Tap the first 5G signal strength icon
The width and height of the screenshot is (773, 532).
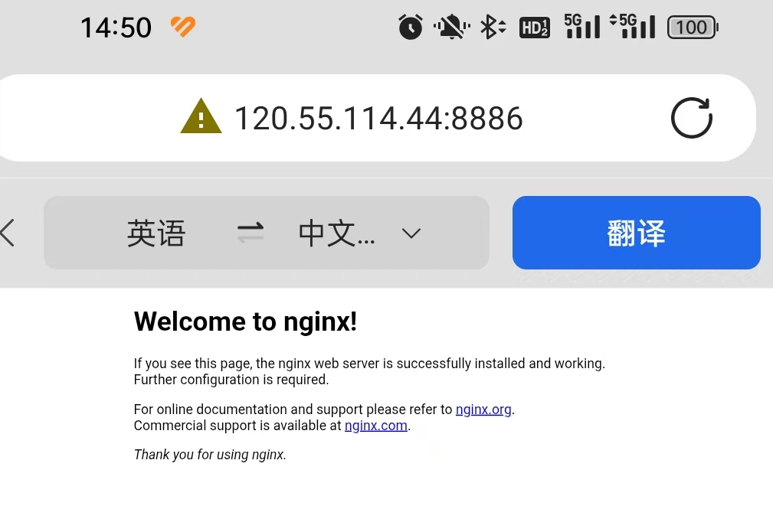coord(582,27)
